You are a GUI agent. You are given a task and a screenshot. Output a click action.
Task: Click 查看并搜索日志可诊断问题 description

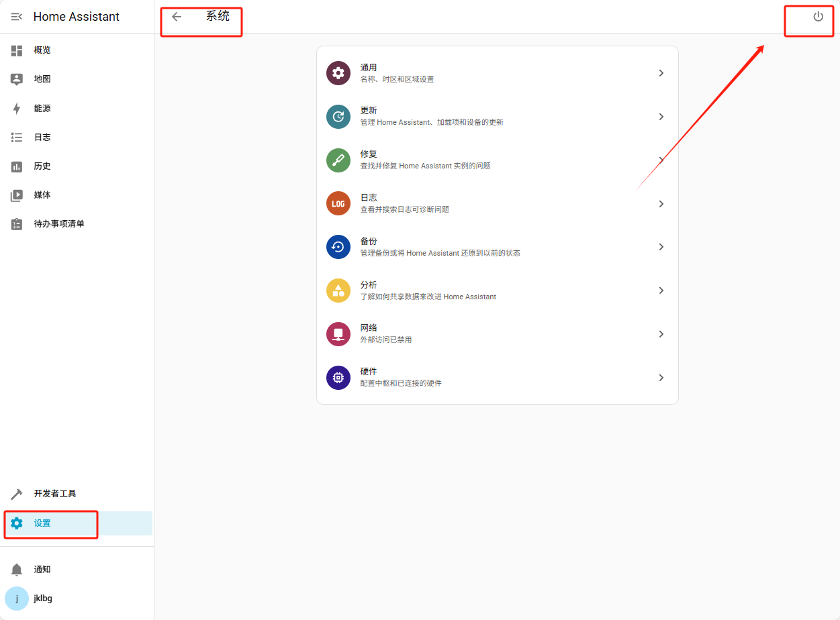tap(405, 209)
